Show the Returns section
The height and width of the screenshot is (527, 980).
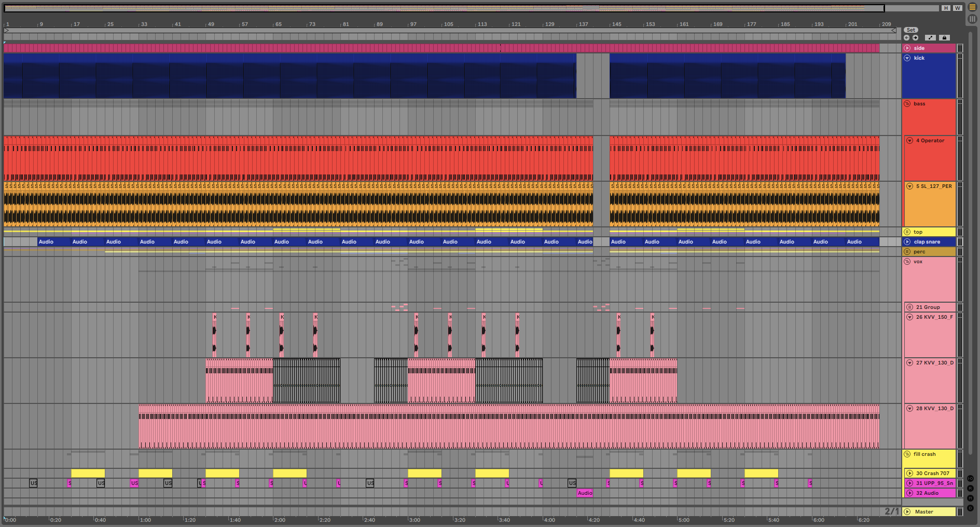pyautogui.click(x=971, y=488)
